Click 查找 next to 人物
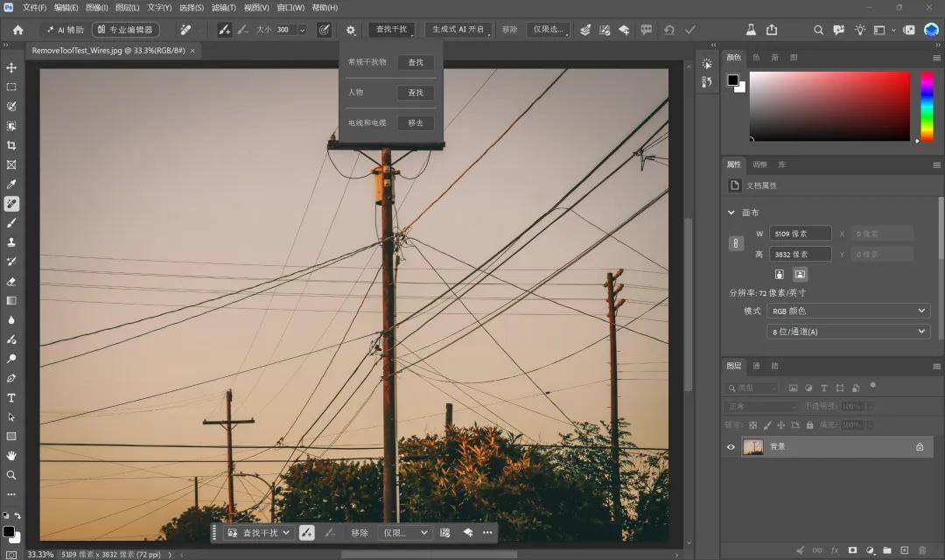The width and height of the screenshot is (945, 560). [x=416, y=92]
